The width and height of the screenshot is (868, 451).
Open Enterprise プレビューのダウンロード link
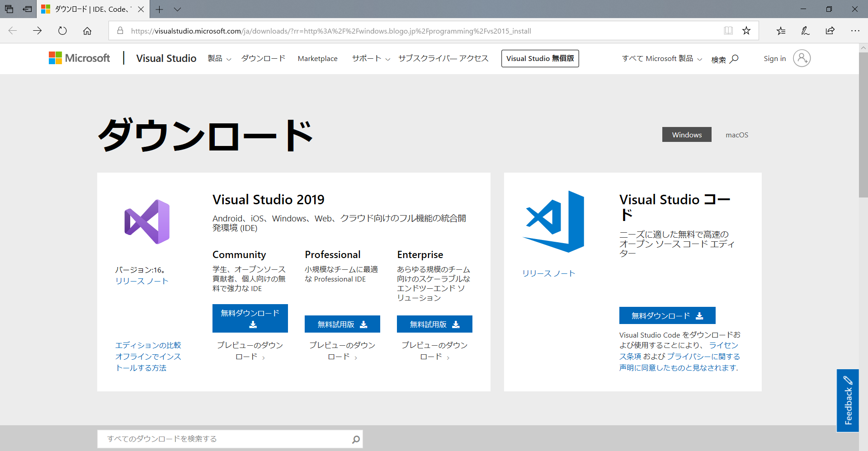pos(434,351)
